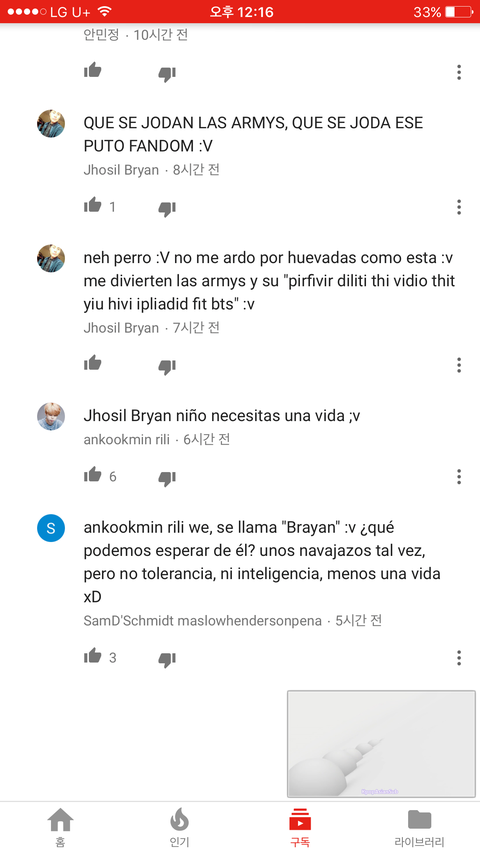
Task: Like the 'neh perro' comment
Action: click(93, 363)
